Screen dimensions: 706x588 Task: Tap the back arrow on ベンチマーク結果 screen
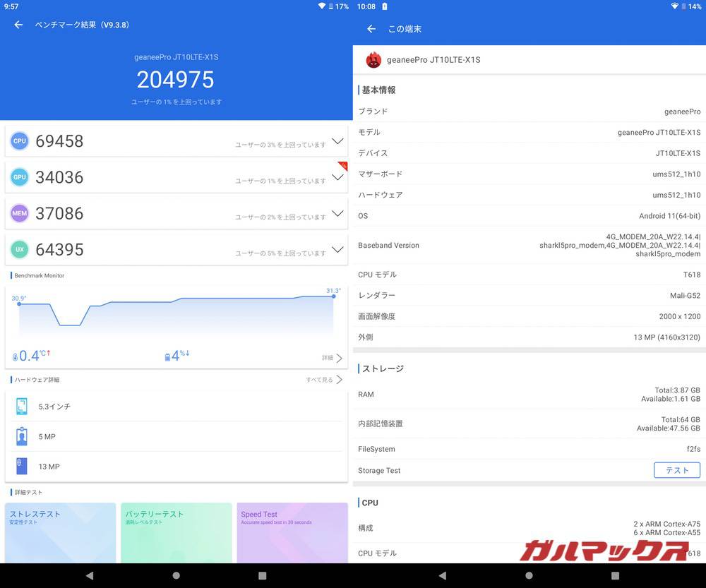click(x=17, y=25)
